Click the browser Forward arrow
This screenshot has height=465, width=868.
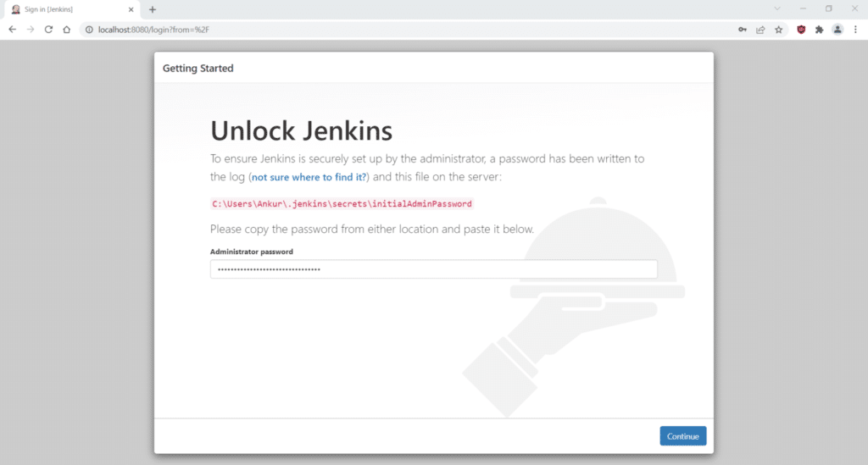31,30
